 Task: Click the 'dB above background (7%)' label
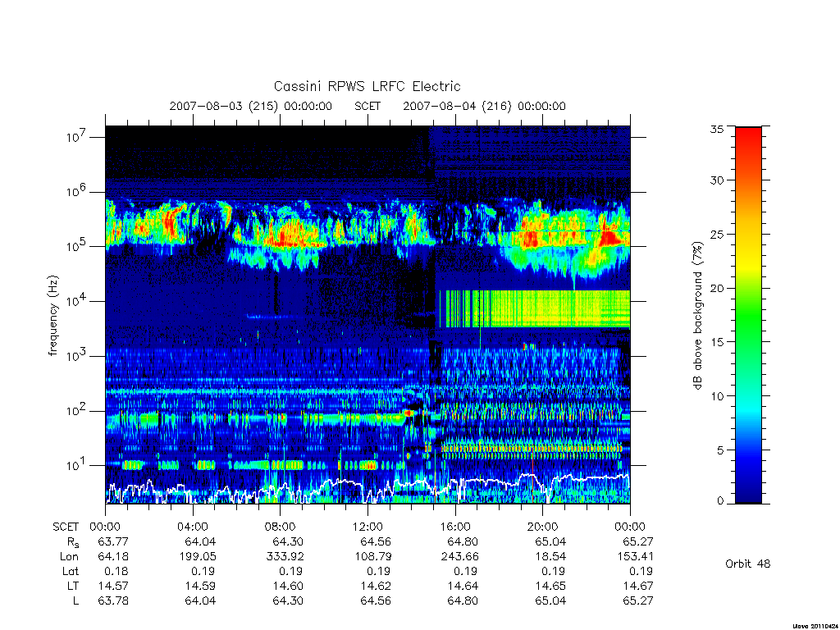click(x=697, y=315)
